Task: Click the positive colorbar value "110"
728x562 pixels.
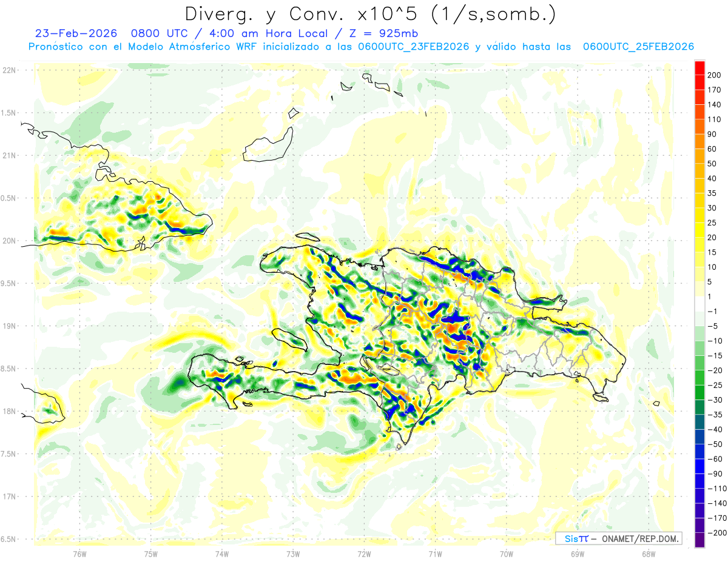Action: (715, 119)
